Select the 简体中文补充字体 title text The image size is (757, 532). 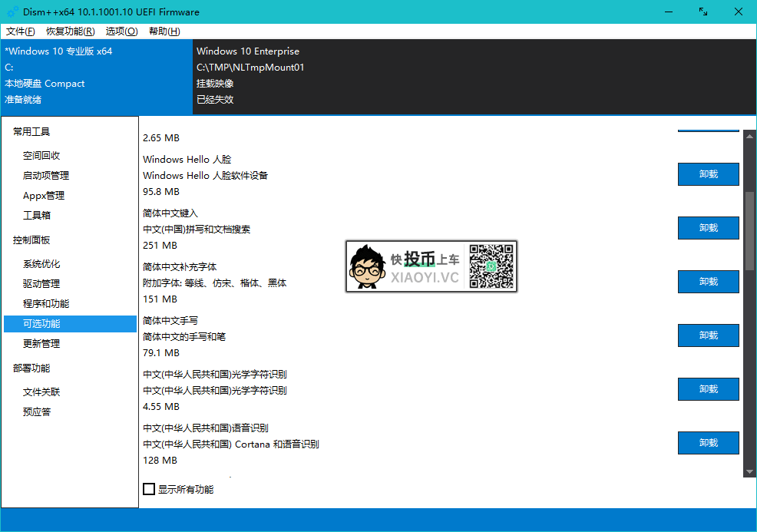pyautogui.click(x=180, y=266)
